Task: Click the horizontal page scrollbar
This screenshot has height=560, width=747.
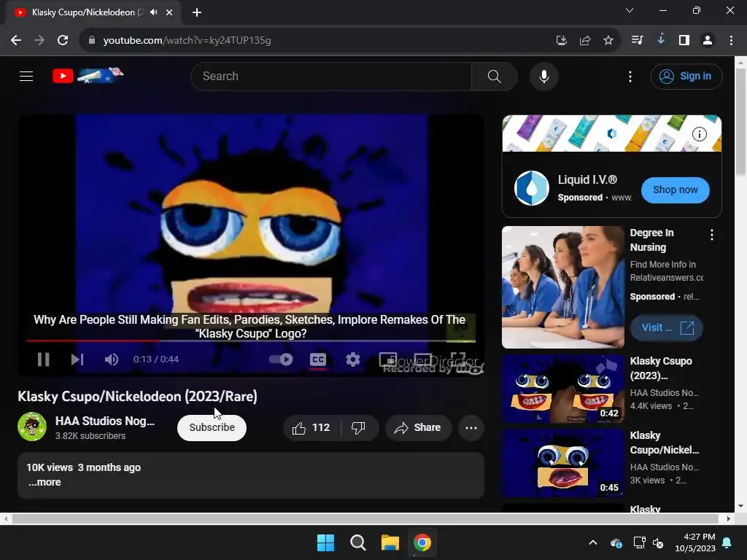Action: pos(365,518)
